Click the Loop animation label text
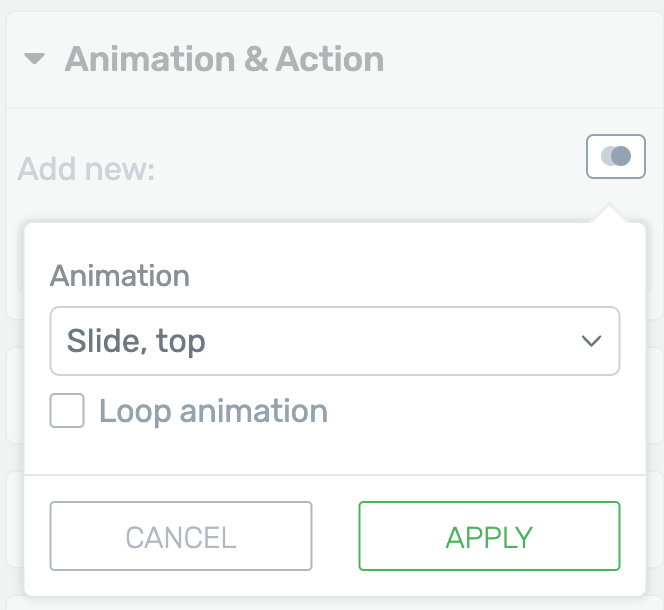 tap(213, 411)
